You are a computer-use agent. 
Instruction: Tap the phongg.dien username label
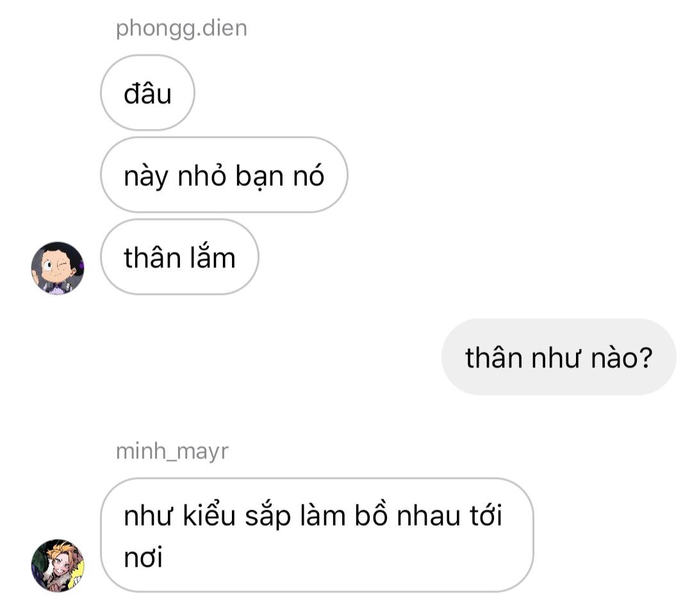pos(181,29)
